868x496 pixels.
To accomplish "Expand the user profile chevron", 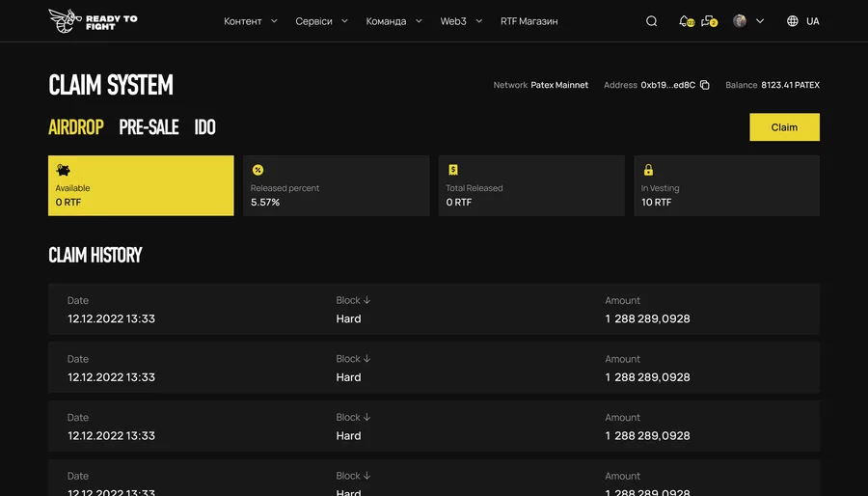I will (x=760, y=21).
